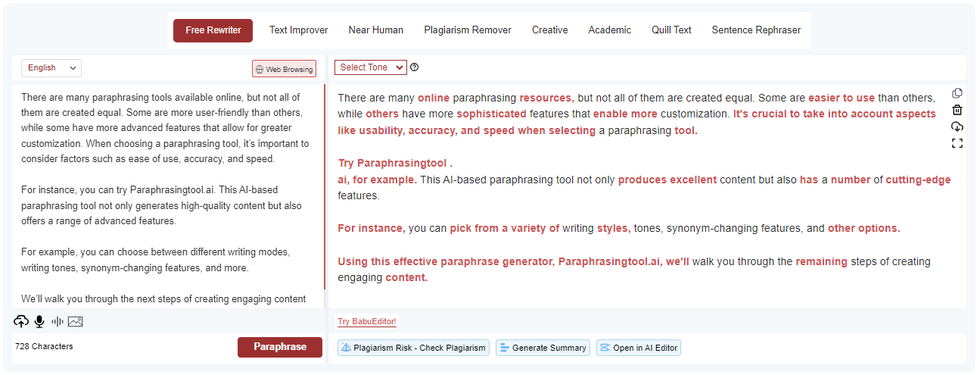
Task: Delete the output with trash icon
Action: 957,110
